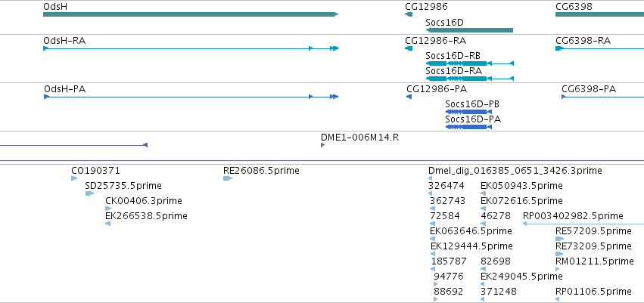Select the OdsH gene label
Image resolution: width=644 pixels, height=303 pixels.
coord(55,7)
